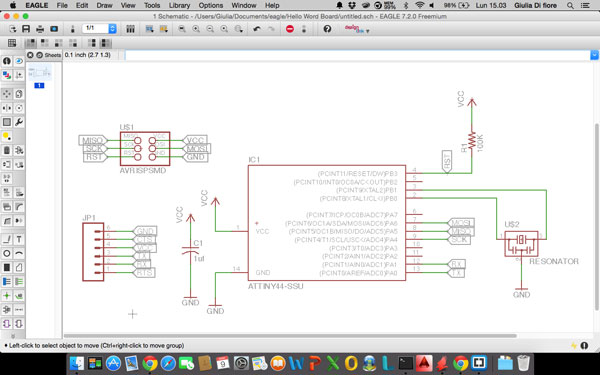Screen dimensions: 600x375
Task: Open Terminal from the Dock
Action: coord(405,363)
